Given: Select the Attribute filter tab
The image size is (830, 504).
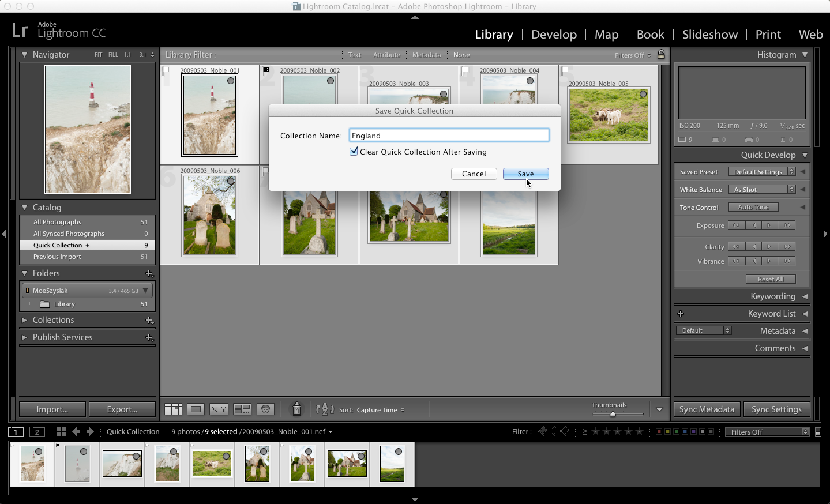Looking at the screenshot, I should [386, 54].
